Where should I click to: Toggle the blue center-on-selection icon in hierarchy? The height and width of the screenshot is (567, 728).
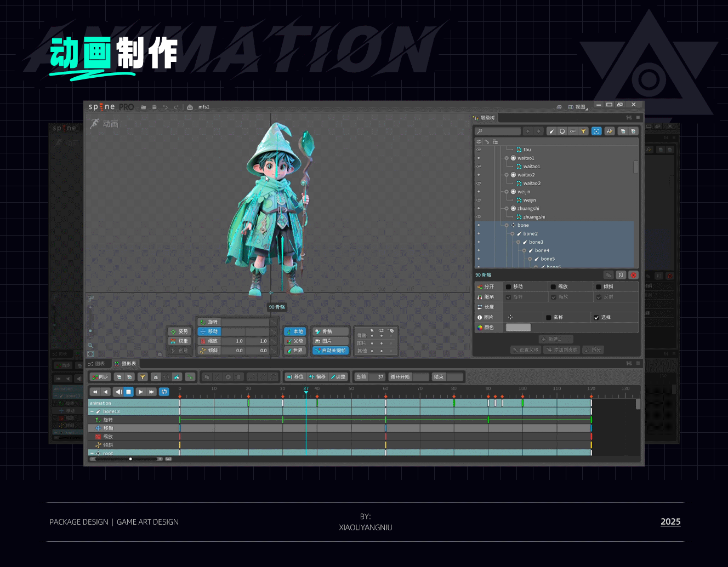click(x=596, y=131)
